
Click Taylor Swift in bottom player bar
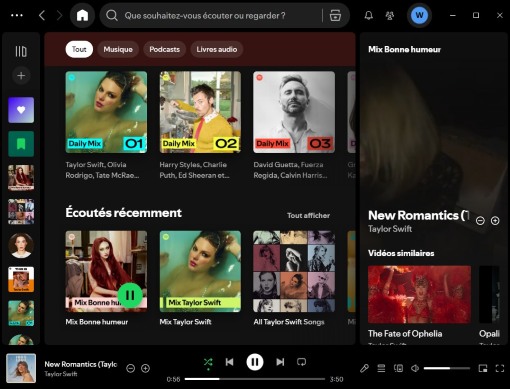pyautogui.click(x=61, y=374)
